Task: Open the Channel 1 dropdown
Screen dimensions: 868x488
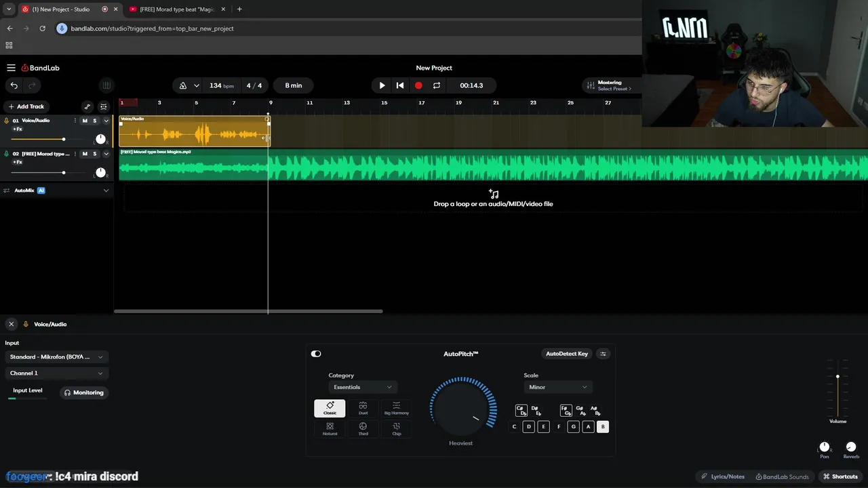Action: [56, 373]
